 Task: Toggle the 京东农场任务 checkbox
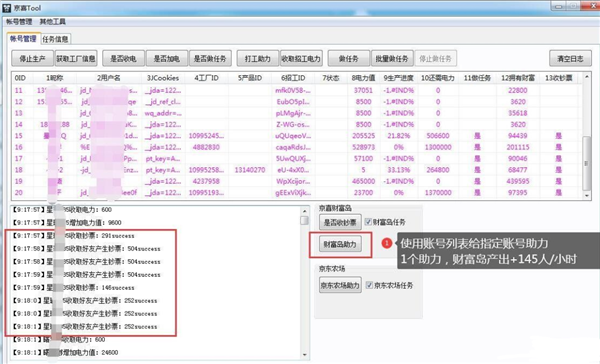tap(369, 285)
